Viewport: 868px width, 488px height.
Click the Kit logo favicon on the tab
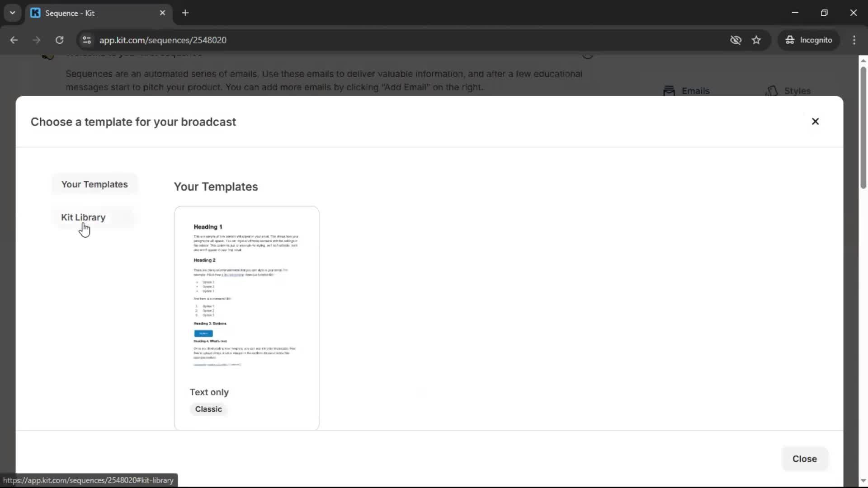pyautogui.click(x=35, y=13)
